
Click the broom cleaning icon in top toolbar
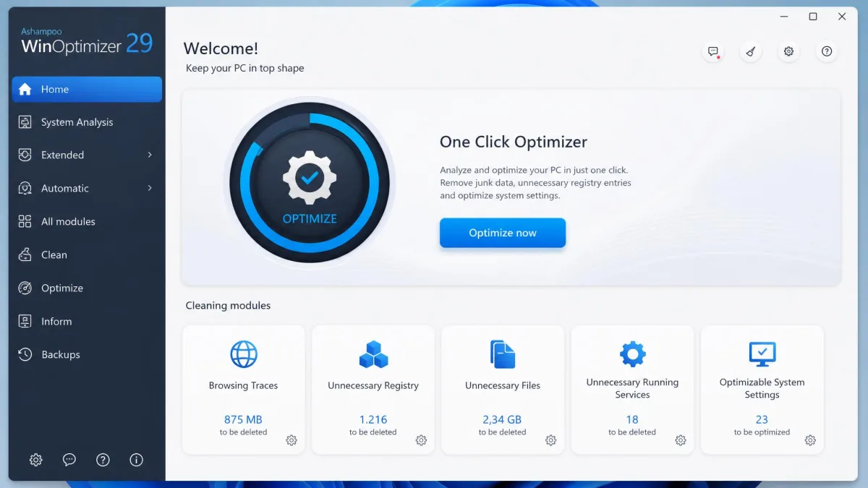751,51
